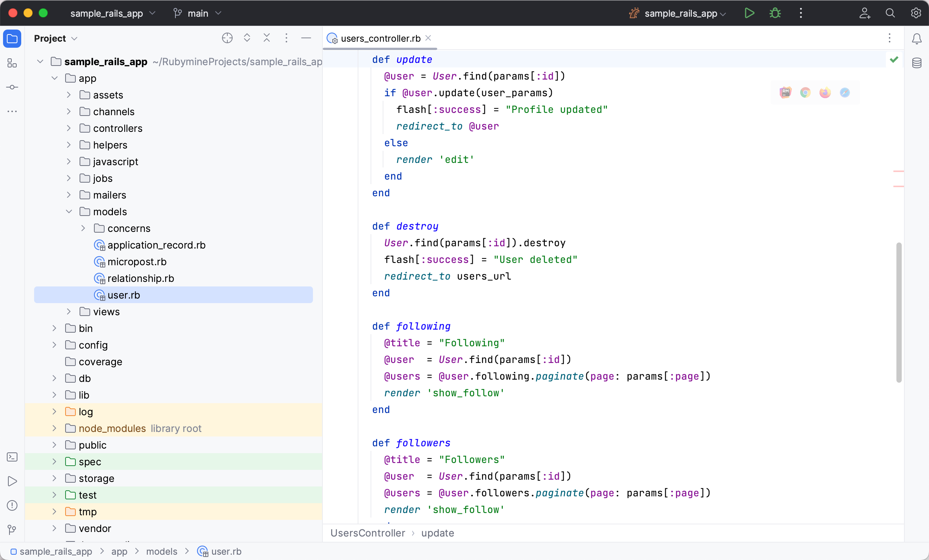Open preview in Chrome browser icon
Image resolution: width=929 pixels, height=560 pixels.
coord(805,92)
